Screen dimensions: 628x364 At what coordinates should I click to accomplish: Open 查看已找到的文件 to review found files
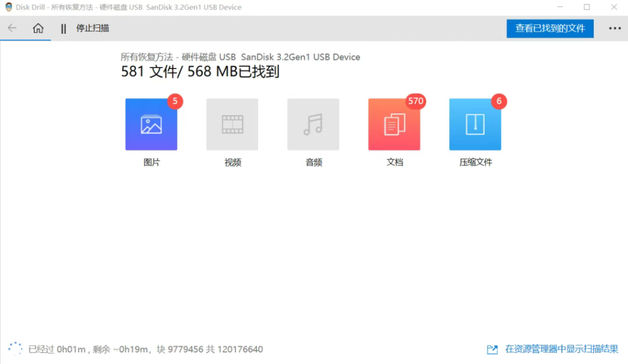549,28
